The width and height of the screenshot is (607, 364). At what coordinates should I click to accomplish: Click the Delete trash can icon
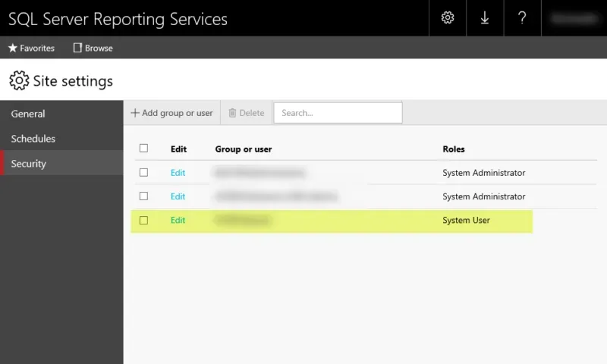(233, 113)
